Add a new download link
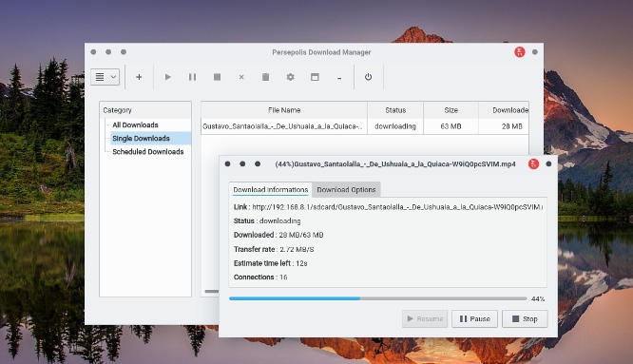 139,77
